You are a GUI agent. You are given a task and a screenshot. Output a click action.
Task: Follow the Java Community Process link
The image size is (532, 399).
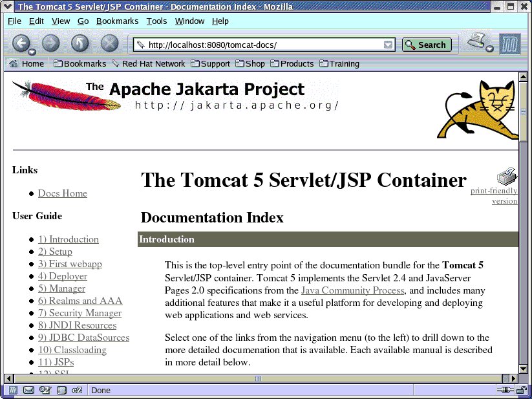coord(352,290)
